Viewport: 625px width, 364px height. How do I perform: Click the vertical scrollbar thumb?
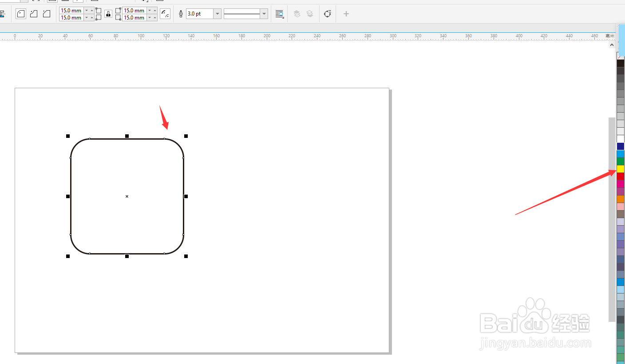(612, 219)
